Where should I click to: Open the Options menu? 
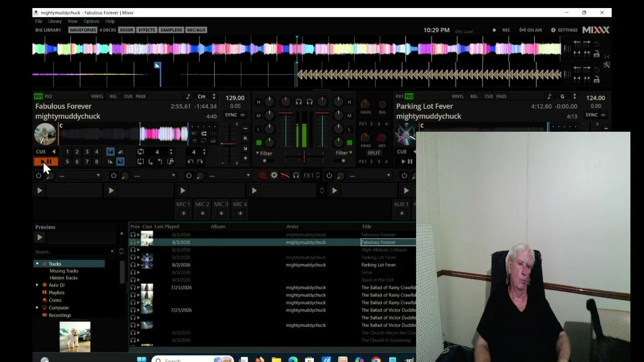tap(92, 21)
